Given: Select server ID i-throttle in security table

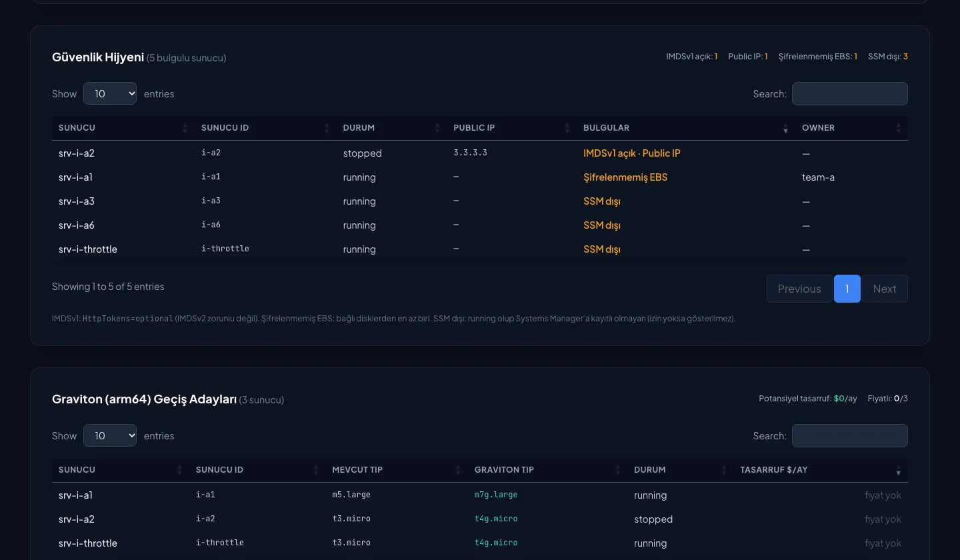Looking at the screenshot, I should (225, 249).
